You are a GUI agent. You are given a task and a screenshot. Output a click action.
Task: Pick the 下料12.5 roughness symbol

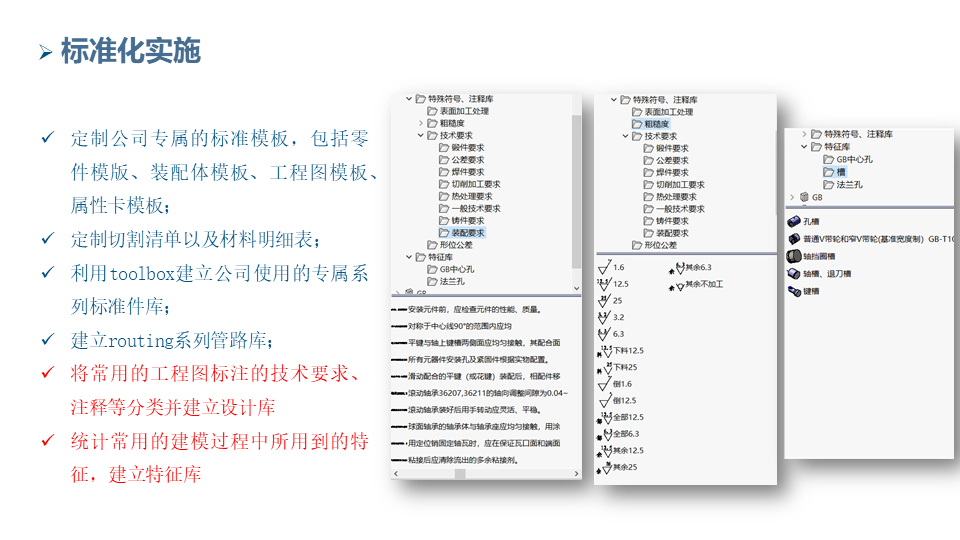[604, 351]
